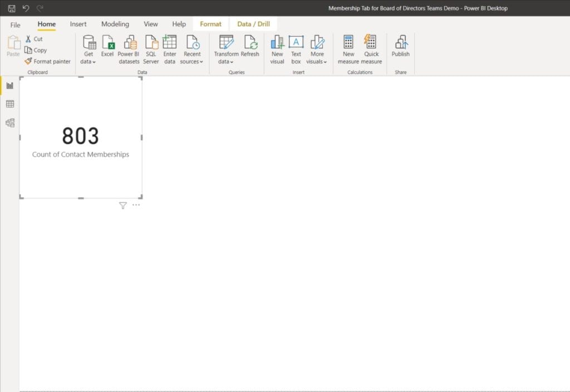Switch to Model view in sidebar
The width and height of the screenshot is (570, 392).
pyautogui.click(x=10, y=123)
